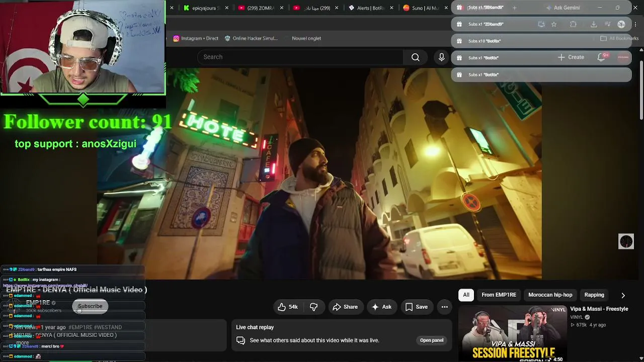
Task: Open the media controls toolbar icon
Action: coord(607,24)
